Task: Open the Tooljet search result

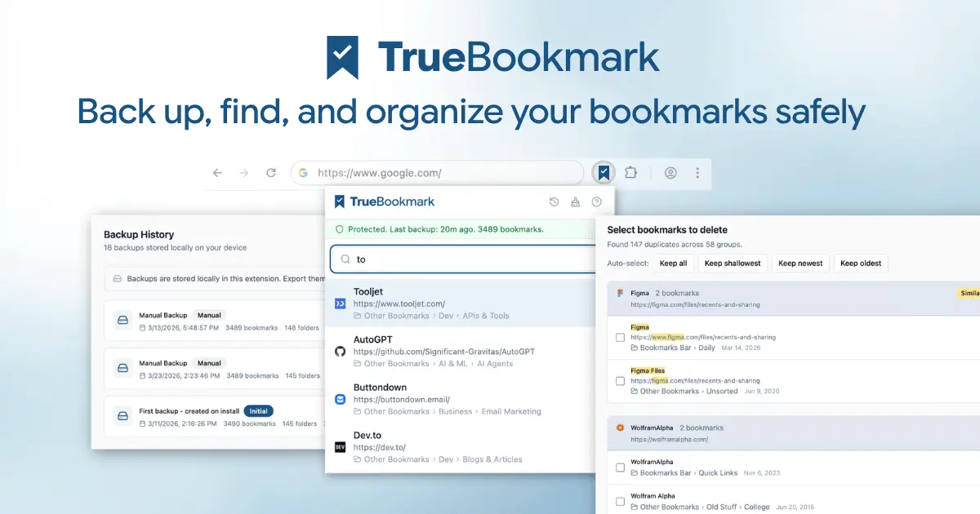Action: 461,304
